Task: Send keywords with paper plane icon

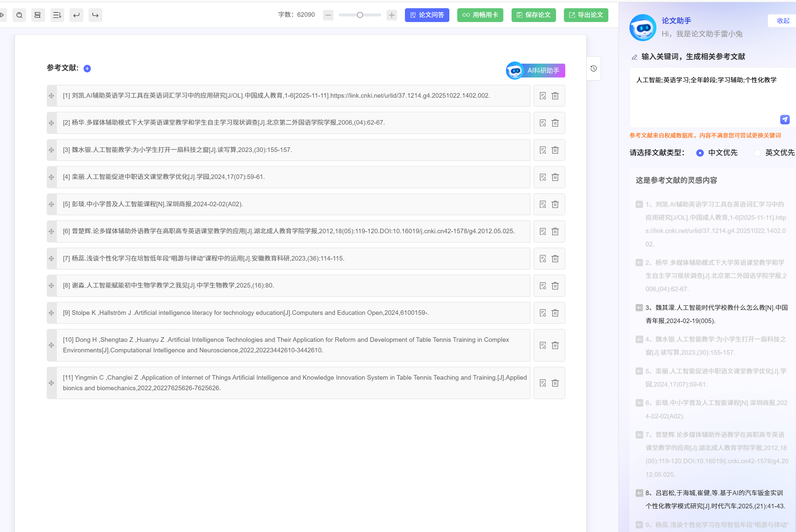Action: tap(784, 119)
